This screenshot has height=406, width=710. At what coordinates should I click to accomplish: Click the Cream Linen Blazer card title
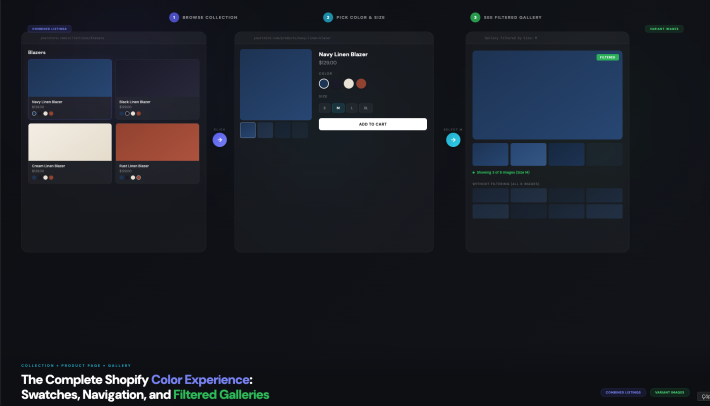click(48, 166)
